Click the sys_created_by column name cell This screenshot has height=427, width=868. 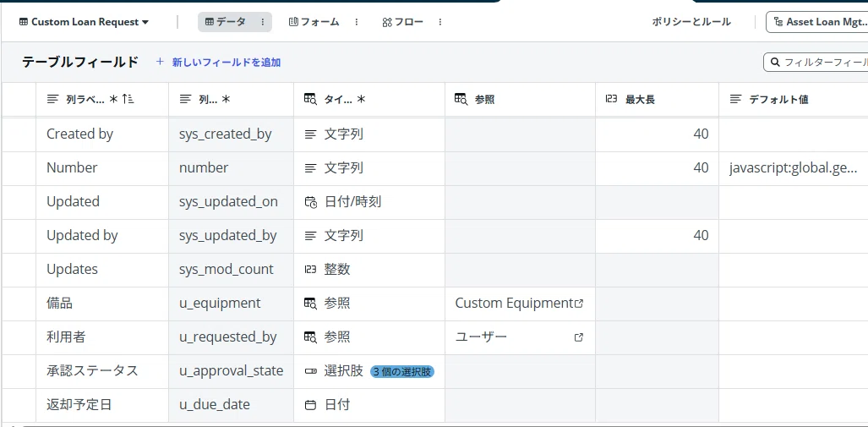[232, 134]
